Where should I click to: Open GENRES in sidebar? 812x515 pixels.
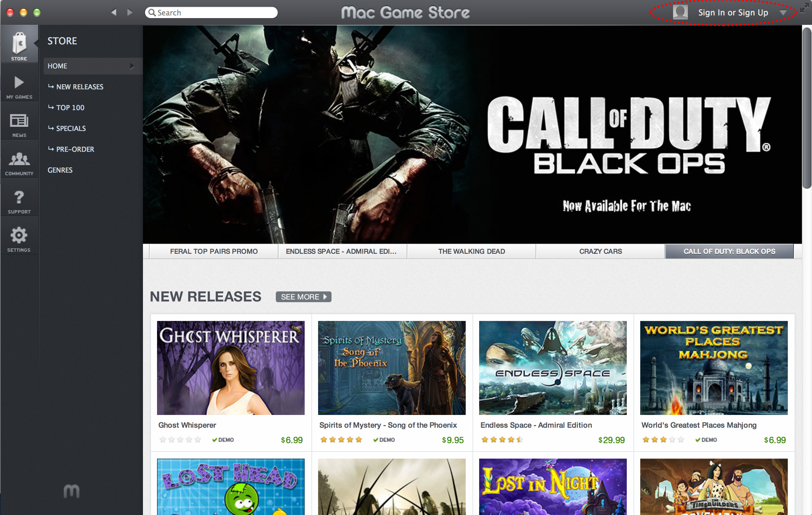(60, 170)
